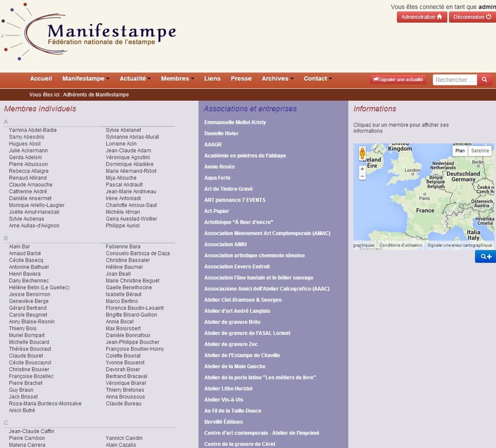The height and width of the screenshot is (448, 496).
Task: Click the megaphone icon on Signaler une actualité
Action: [375, 79]
